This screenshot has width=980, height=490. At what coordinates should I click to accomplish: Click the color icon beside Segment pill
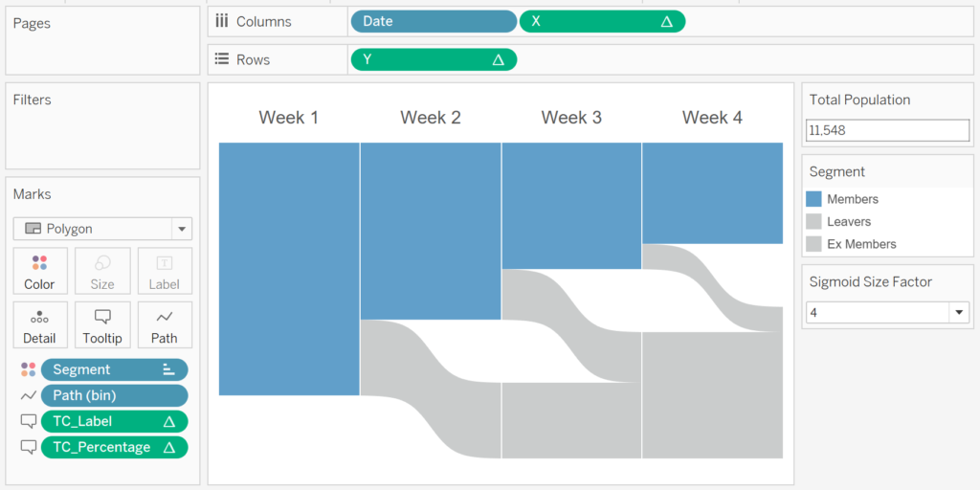pyautogui.click(x=28, y=369)
